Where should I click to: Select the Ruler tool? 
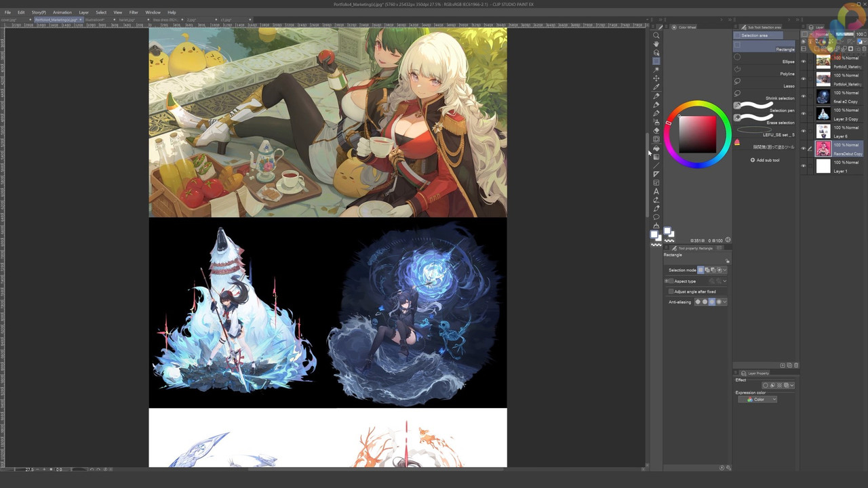[656, 174]
